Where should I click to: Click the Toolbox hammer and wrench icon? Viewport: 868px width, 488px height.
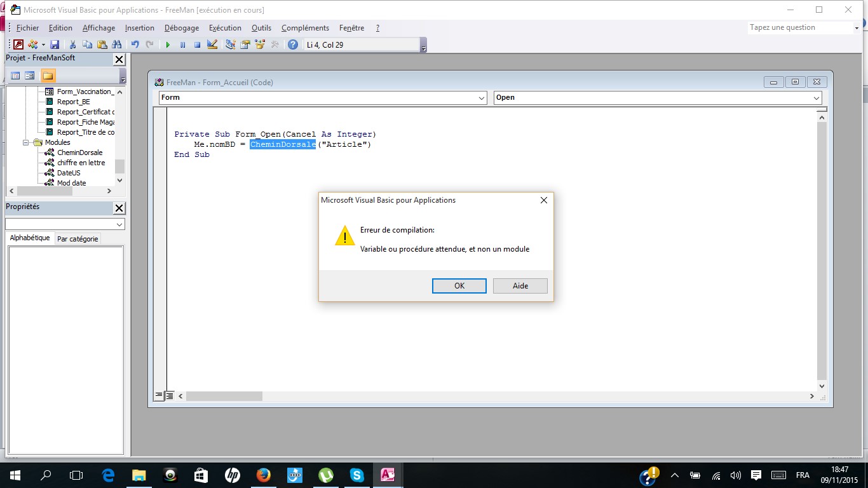point(275,44)
